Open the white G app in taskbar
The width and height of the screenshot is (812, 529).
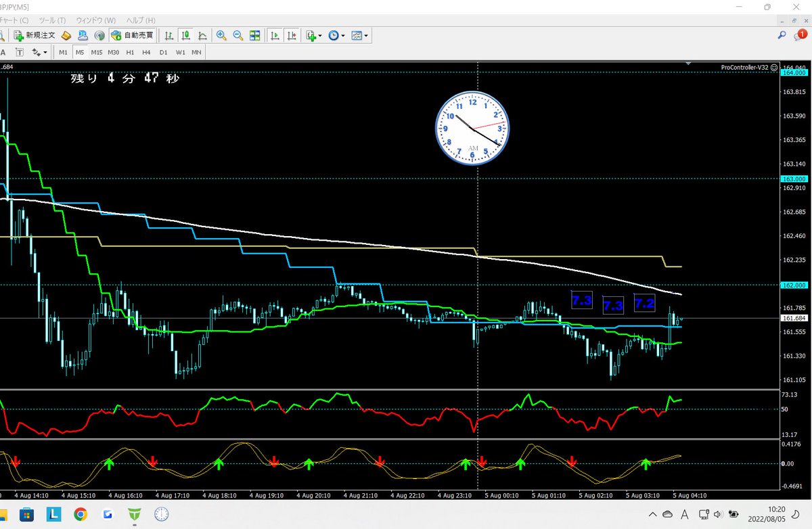[107, 514]
